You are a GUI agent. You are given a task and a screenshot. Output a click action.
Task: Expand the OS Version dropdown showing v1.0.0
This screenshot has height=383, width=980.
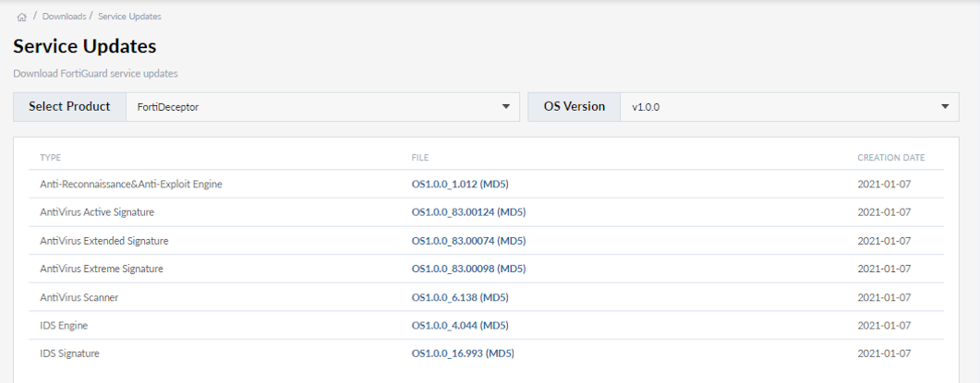[x=790, y=107]
